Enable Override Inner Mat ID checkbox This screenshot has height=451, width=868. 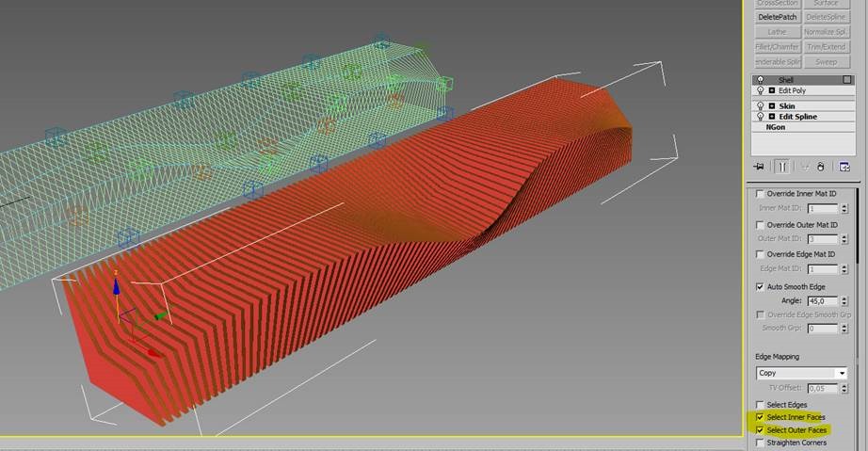coord(761,194)
